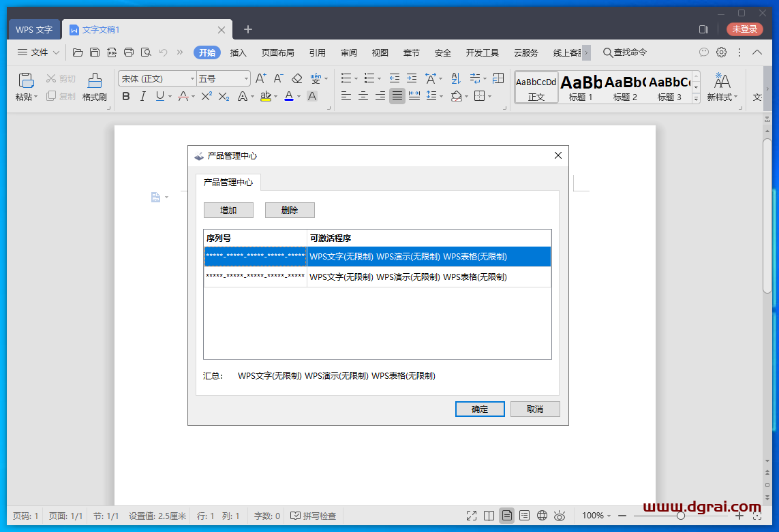The height and width of the screenshot is (532, 779).
Task: Click the superscript icon
Action: 205,97
